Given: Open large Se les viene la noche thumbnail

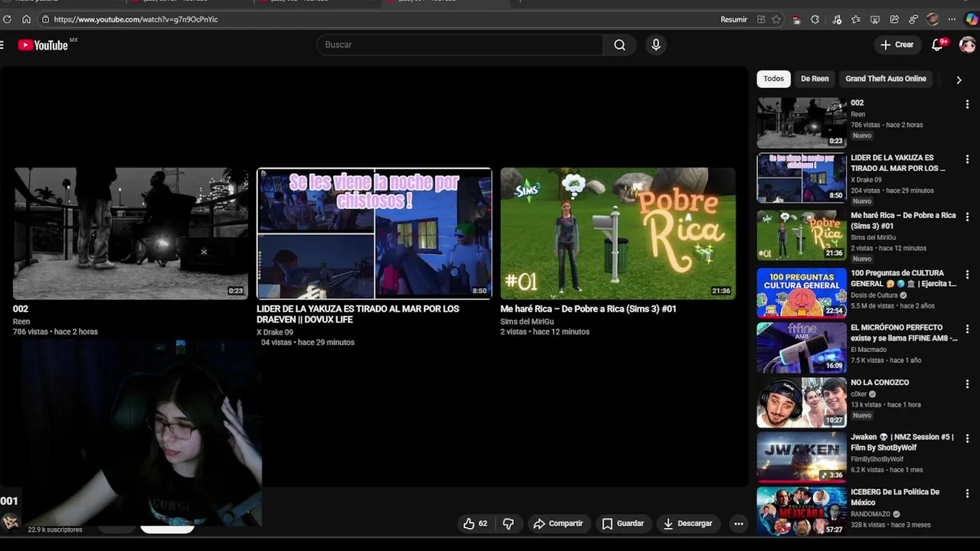Looking at the screenshot, I should pos(374,233).
